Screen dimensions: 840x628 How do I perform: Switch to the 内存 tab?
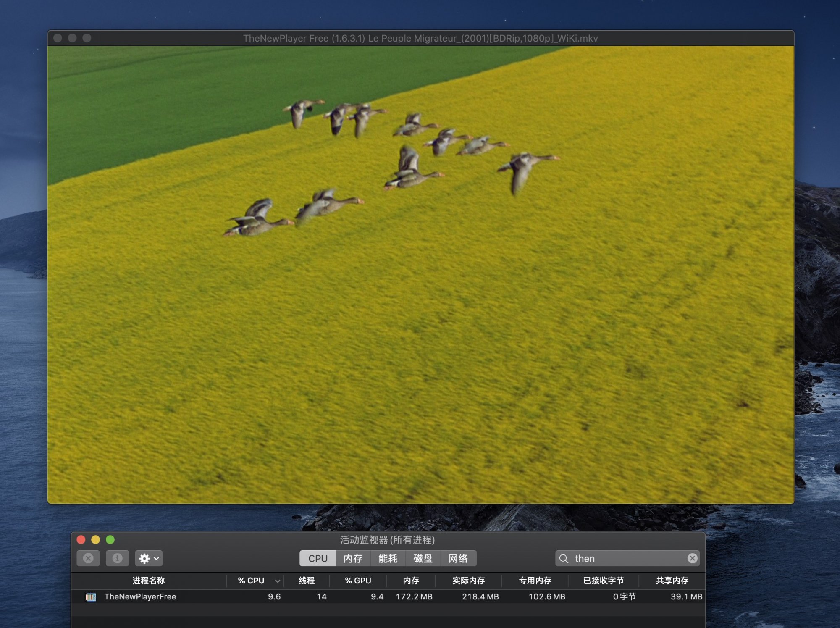(x=353, y=558)
